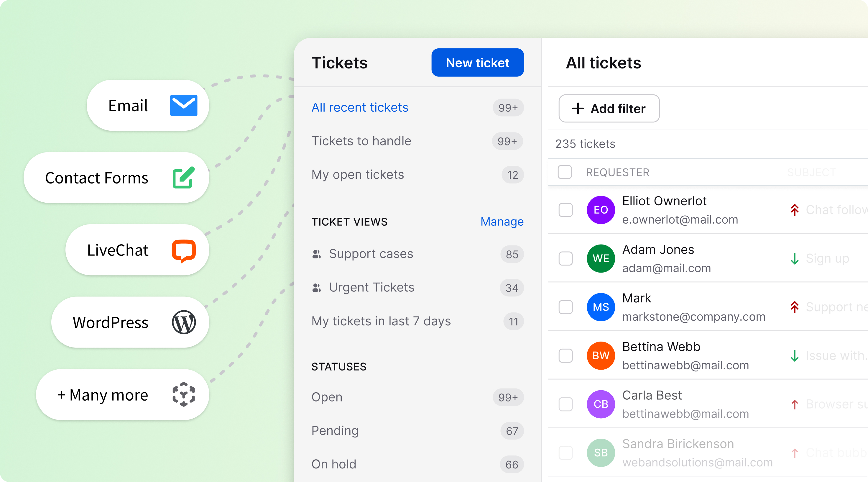Click Adam Jones's low priority arrow

795,258
